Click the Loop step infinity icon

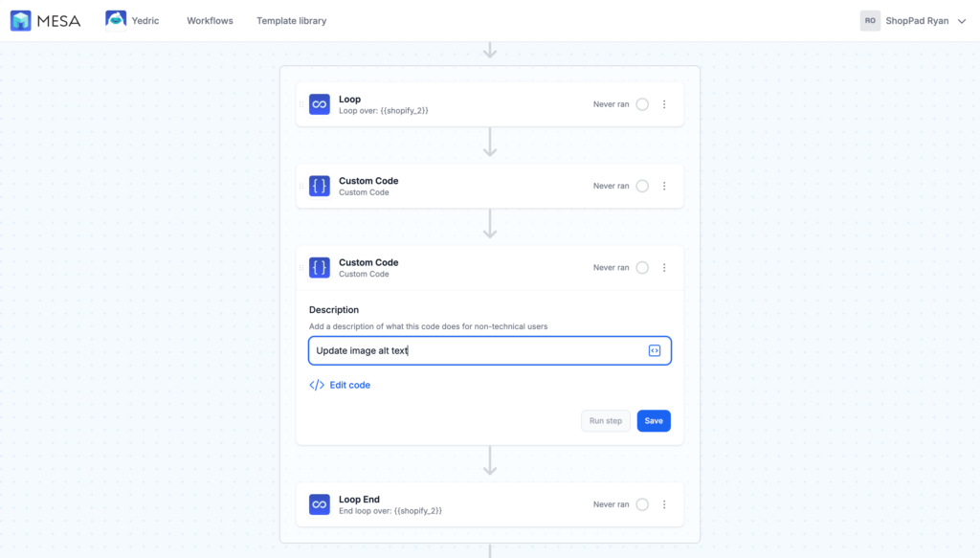319,103
